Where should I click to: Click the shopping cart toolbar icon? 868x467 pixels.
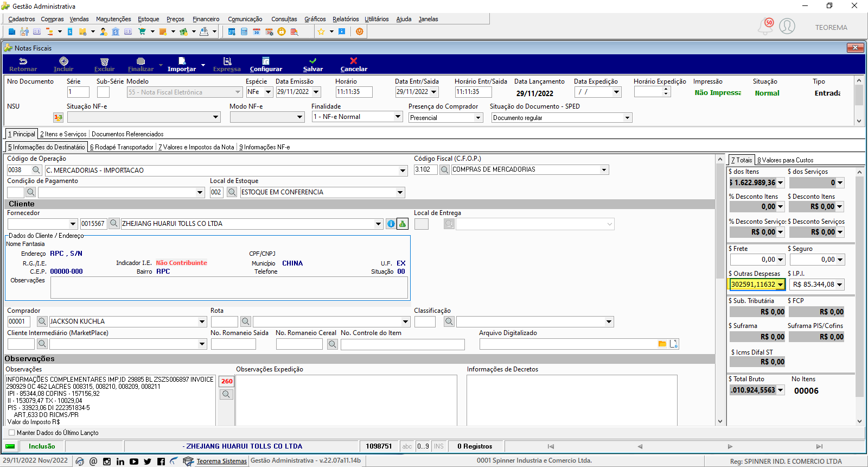[x=142, y=31]
